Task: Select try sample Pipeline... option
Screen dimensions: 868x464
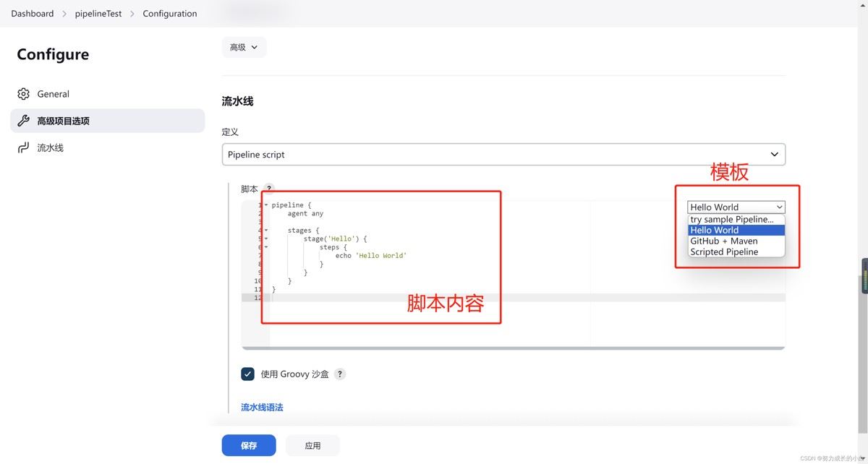Action: [x=736, y=219]
